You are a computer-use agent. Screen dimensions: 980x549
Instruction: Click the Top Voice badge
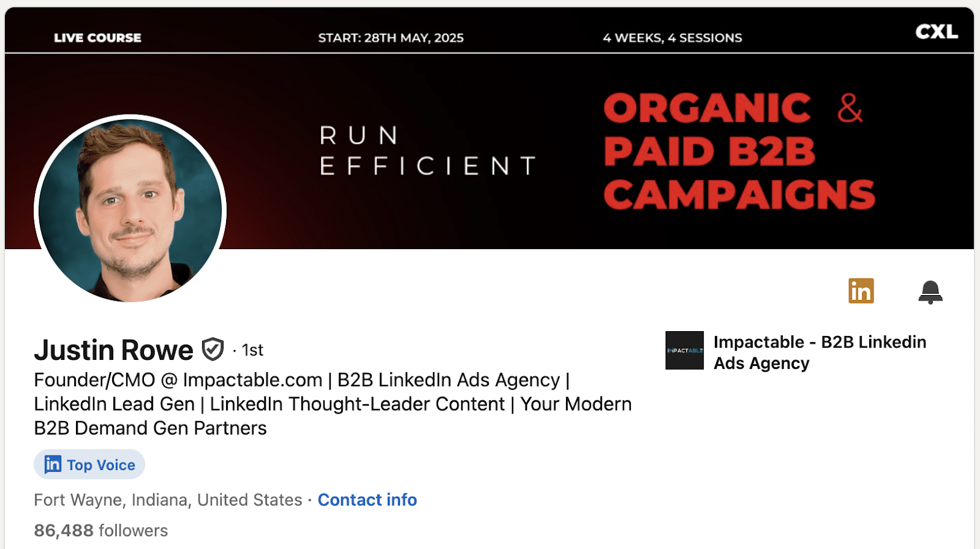coord(89,465)
